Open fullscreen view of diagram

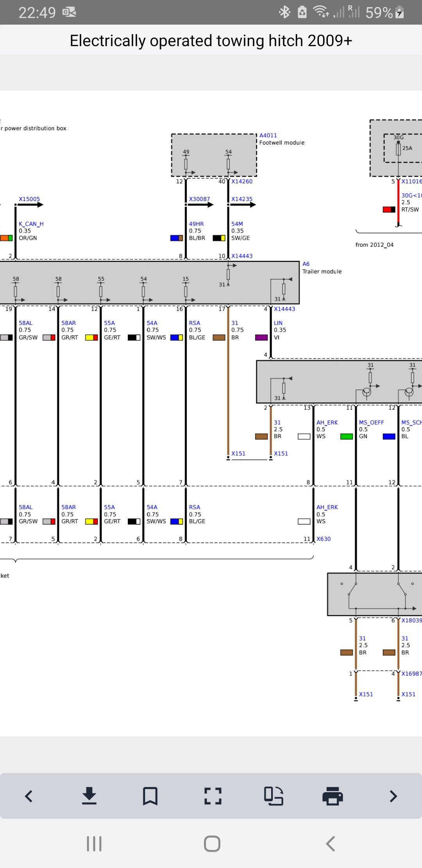[213, 796]
